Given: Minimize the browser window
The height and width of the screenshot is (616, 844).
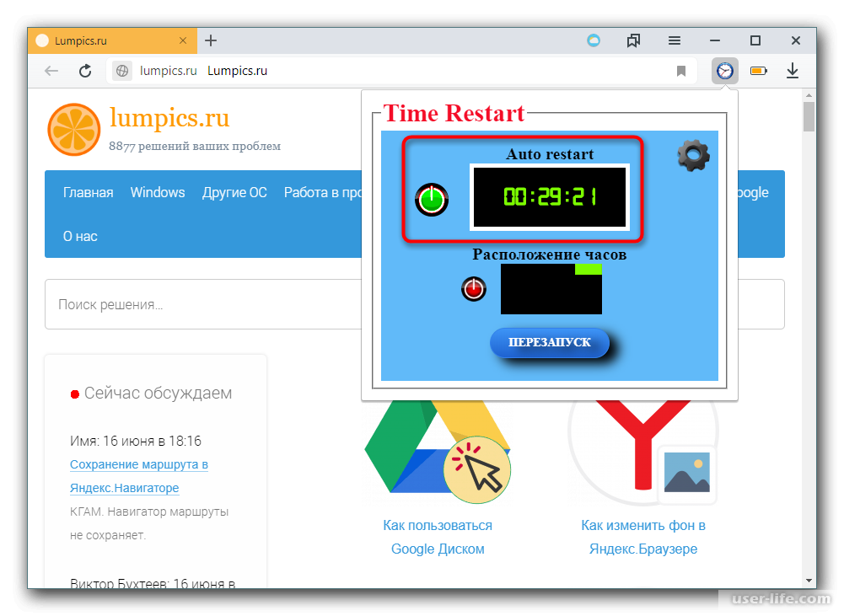Looking at the screenshot, I should coord(715,40).
